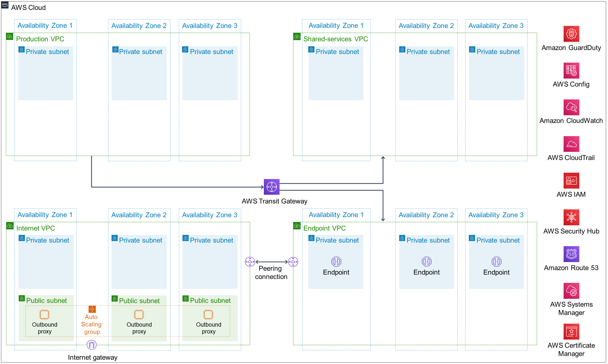Click 'Availability Zone 2' above Production VPC
The image size is (608, 364).
[139, 26]
